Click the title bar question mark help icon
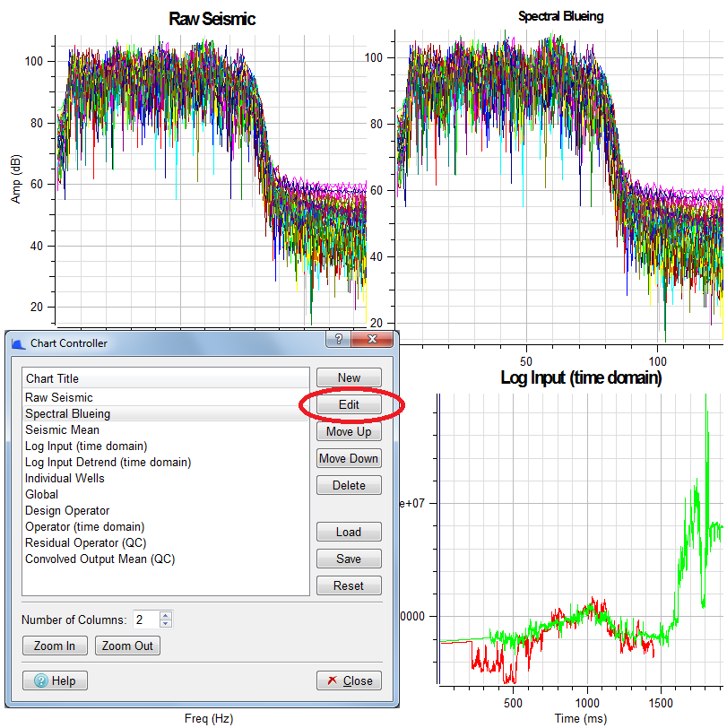The height and width of the screenshot is (728, 727). (x=339, y=340)
